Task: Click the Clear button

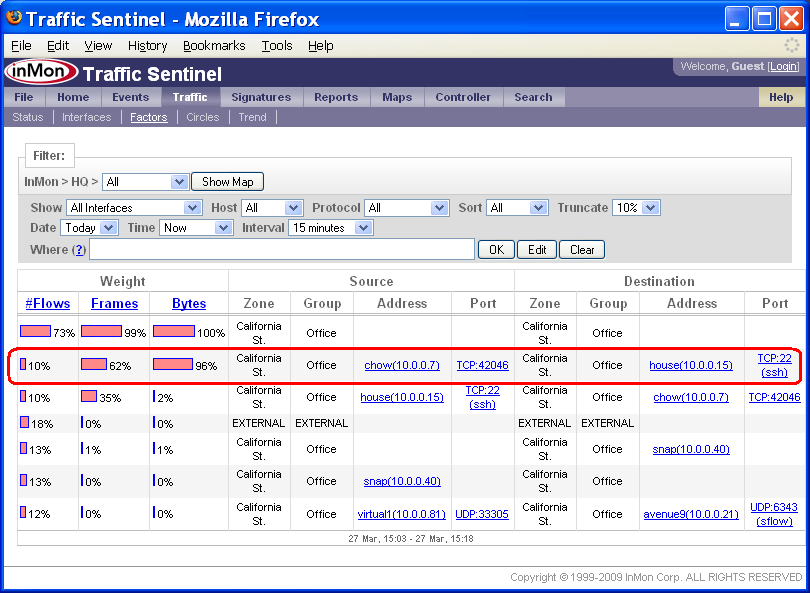Action: coord(582,250)
